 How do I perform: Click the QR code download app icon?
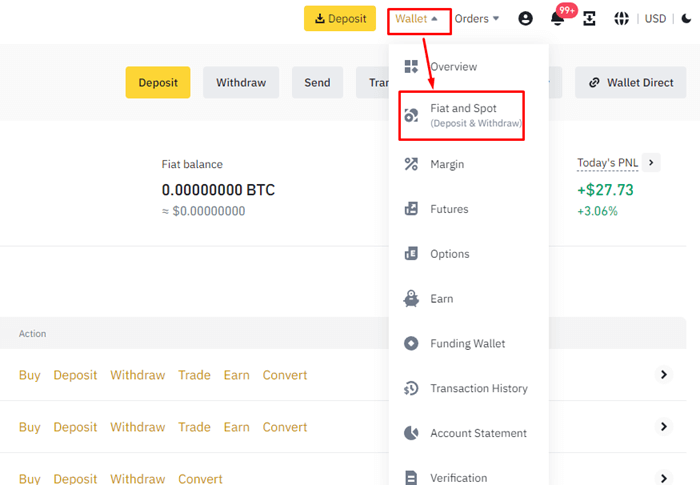590,18
